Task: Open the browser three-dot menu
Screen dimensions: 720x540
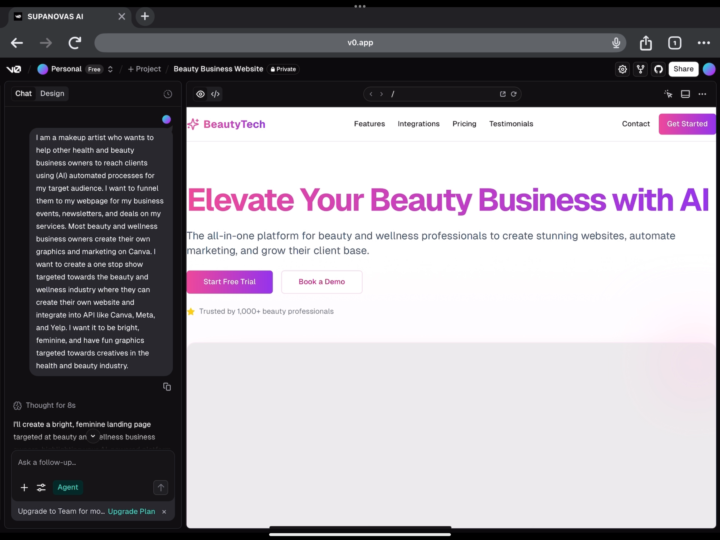Action: pyautogui.click(x=703, y=43)
